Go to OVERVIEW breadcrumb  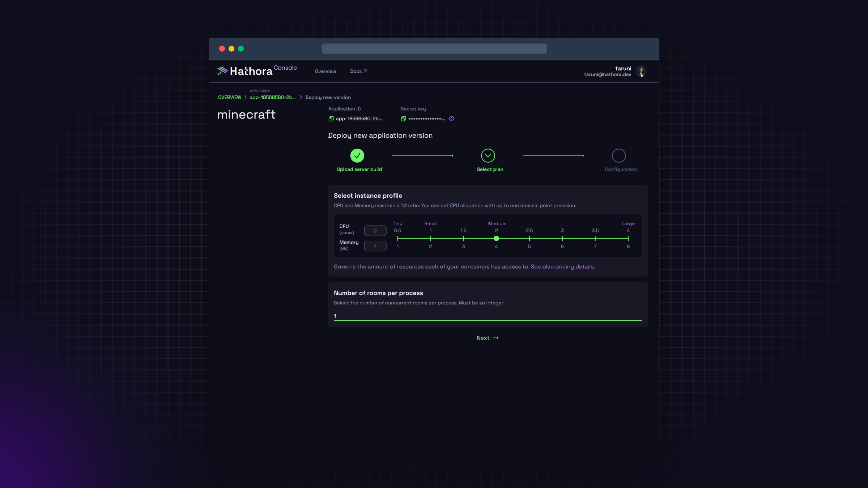tap(230, 98)
